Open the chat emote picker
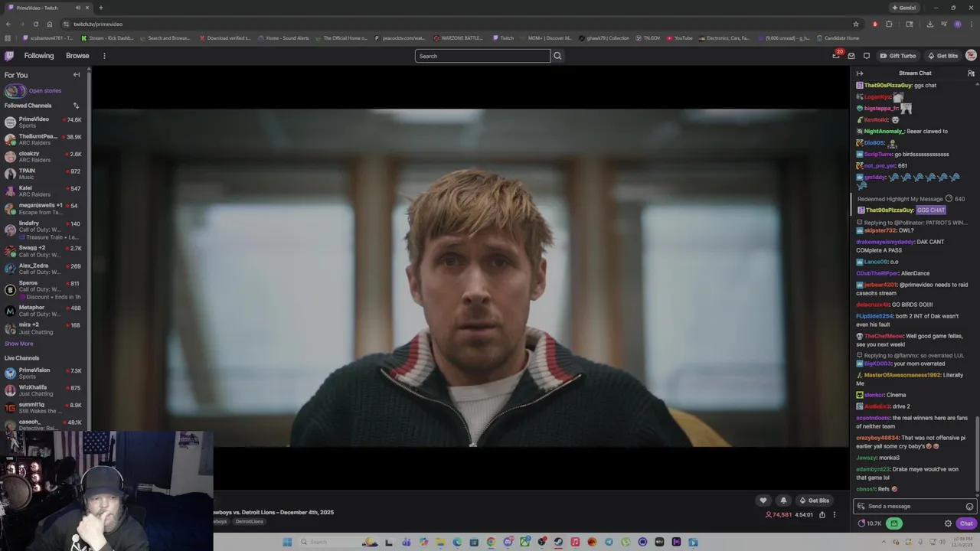 pos(969,506)
